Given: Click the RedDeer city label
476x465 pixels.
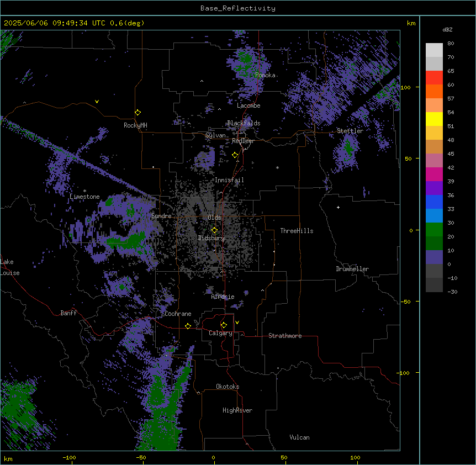Looking at the screenshot, I should tap(243, 141).
